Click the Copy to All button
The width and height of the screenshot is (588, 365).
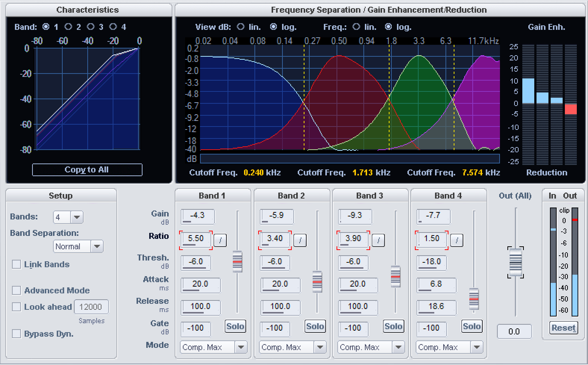click(x=87, y=169)
